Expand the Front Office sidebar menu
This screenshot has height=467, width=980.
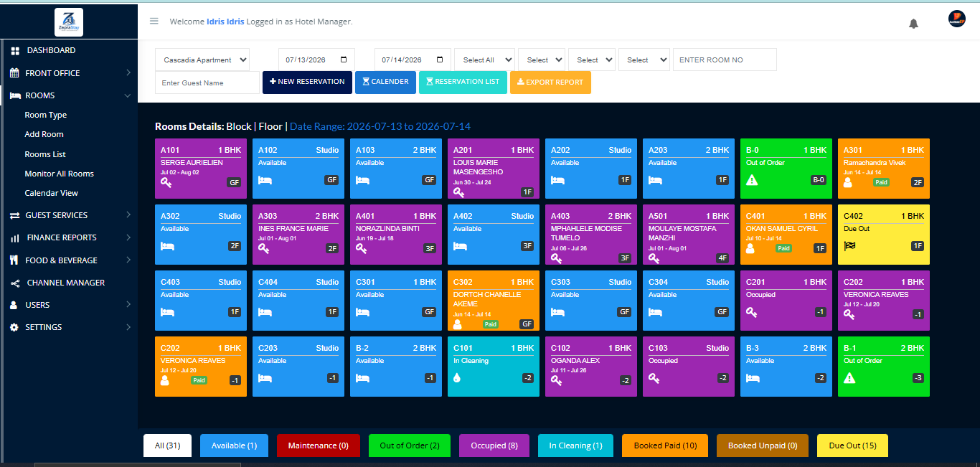(x=69, y=73)
